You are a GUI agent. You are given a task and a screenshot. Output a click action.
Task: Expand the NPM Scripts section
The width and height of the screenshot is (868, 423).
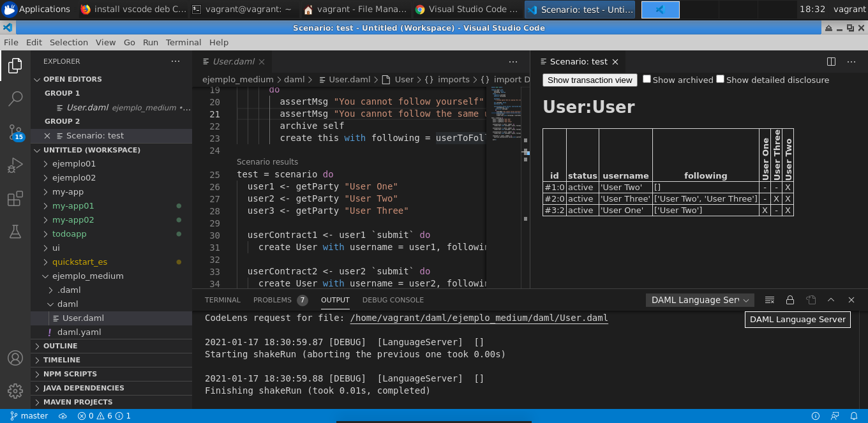[111, 374]
